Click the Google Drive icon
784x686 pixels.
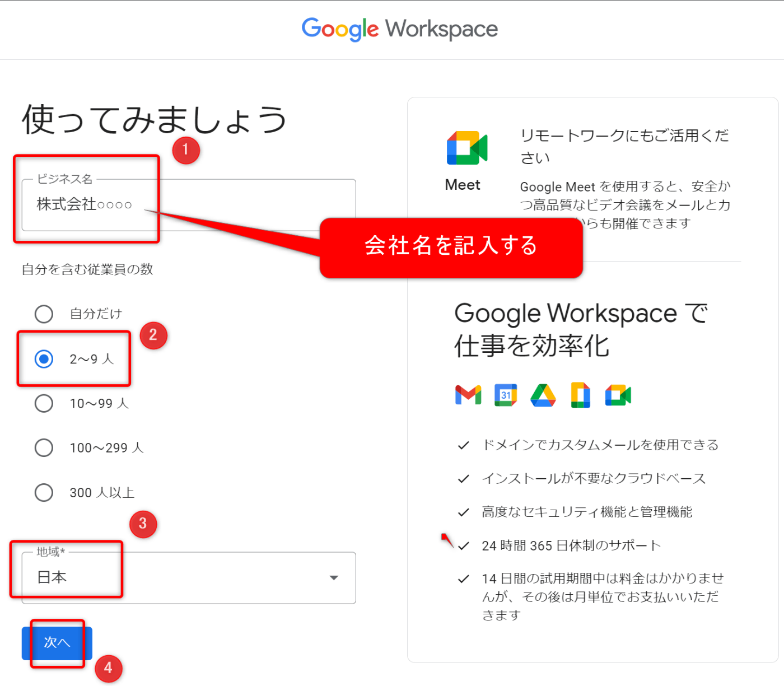pyautogui.click(x=543, y=395)
